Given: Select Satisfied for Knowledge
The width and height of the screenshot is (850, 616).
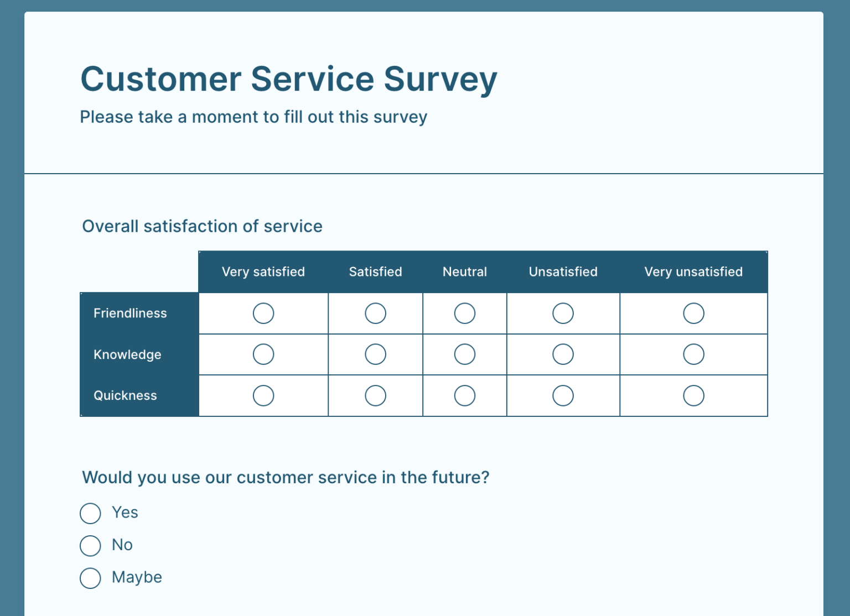Looking at the screenshot, I should [x=375, y=354].
